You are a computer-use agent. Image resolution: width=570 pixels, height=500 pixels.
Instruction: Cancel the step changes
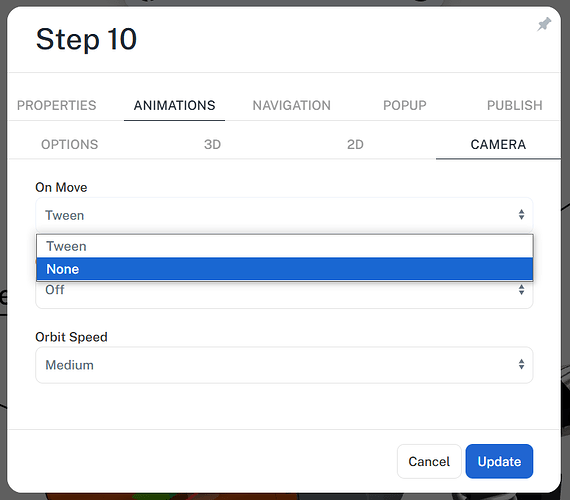click(429, 461)
